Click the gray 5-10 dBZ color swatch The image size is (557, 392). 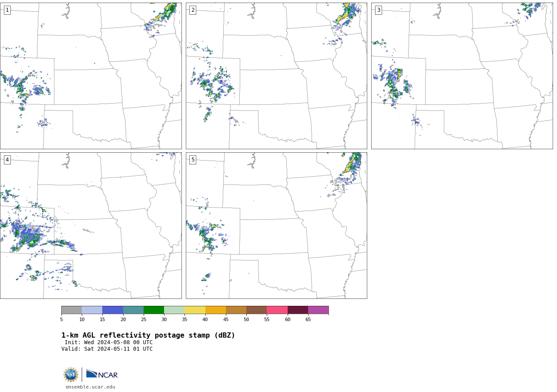point(71,310)
